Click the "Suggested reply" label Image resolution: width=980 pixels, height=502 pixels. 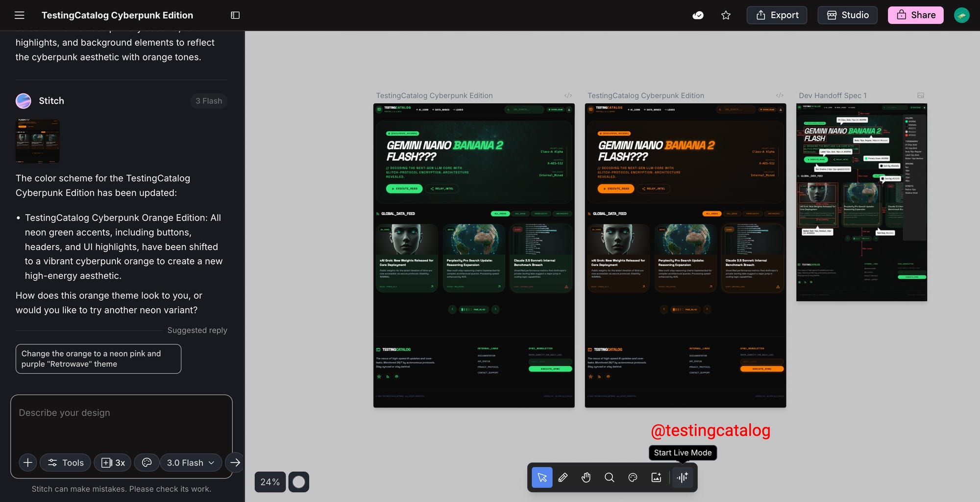click(197, 330)
